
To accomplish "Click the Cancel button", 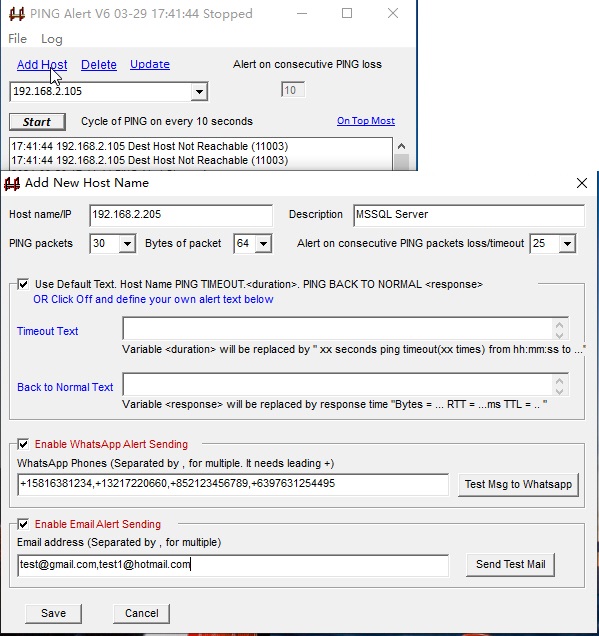I will pos(142,614).
